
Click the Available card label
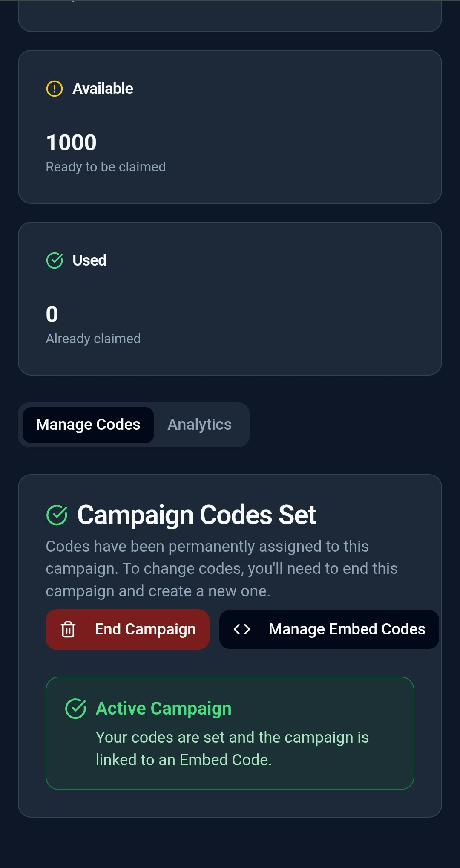tap(103, 89)
